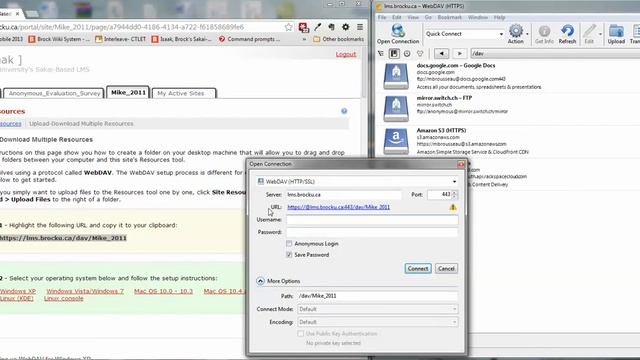Open the Bookmark menu in Cyberduck
The width and height of the screenshot is (640, 360).
tap(449, 18)
